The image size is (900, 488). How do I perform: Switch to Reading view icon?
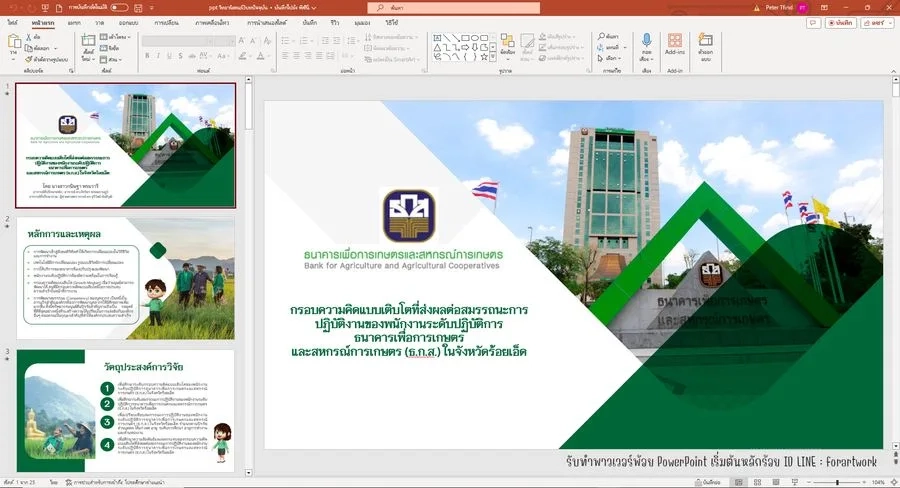coord(775,482)
